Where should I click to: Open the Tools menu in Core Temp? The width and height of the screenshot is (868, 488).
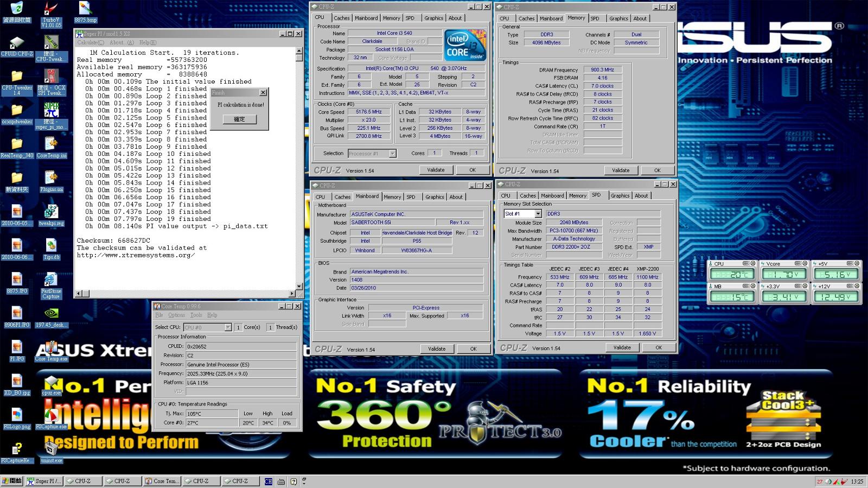196,315
